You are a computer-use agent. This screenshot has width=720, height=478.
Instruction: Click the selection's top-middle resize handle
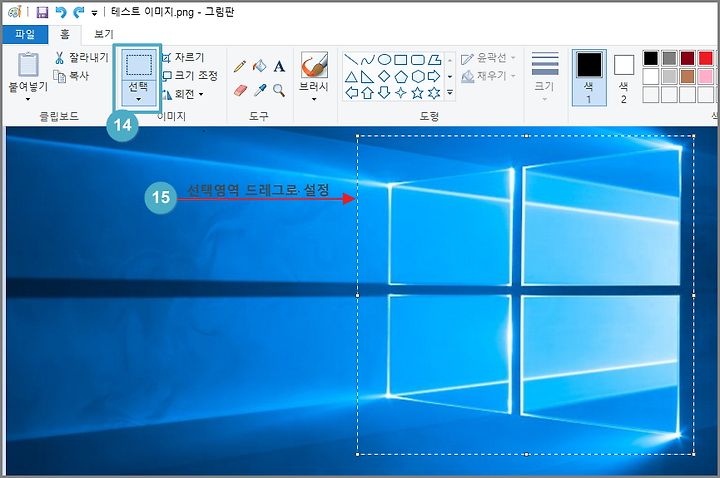(x=526, y=136)
